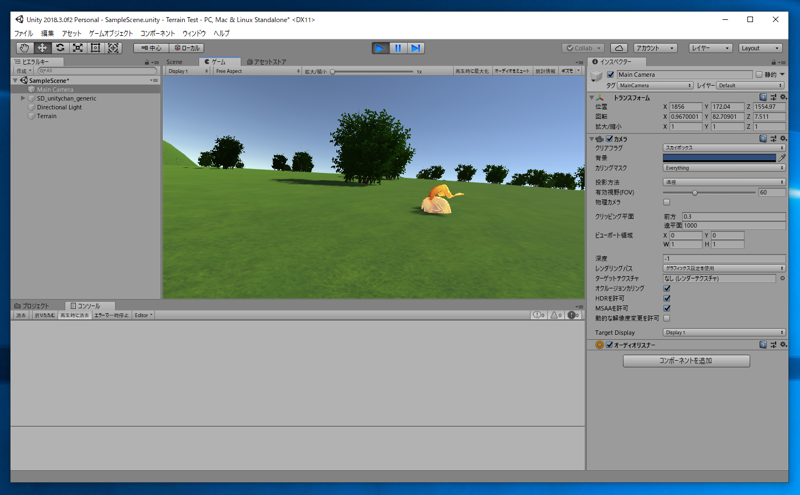Open the ウィンドウ menu
This screenshot has width=800, height=495.
click(x=194, y=33)
